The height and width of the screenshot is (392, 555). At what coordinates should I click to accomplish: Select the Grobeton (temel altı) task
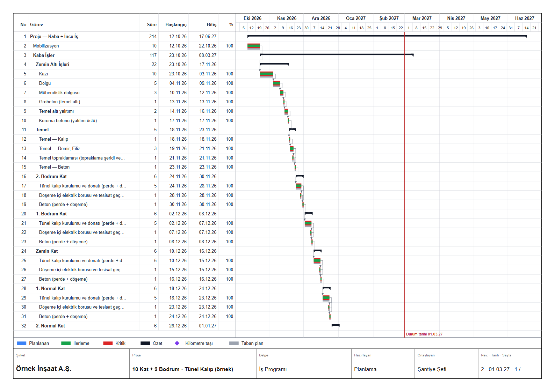click(x=124, y=102)
